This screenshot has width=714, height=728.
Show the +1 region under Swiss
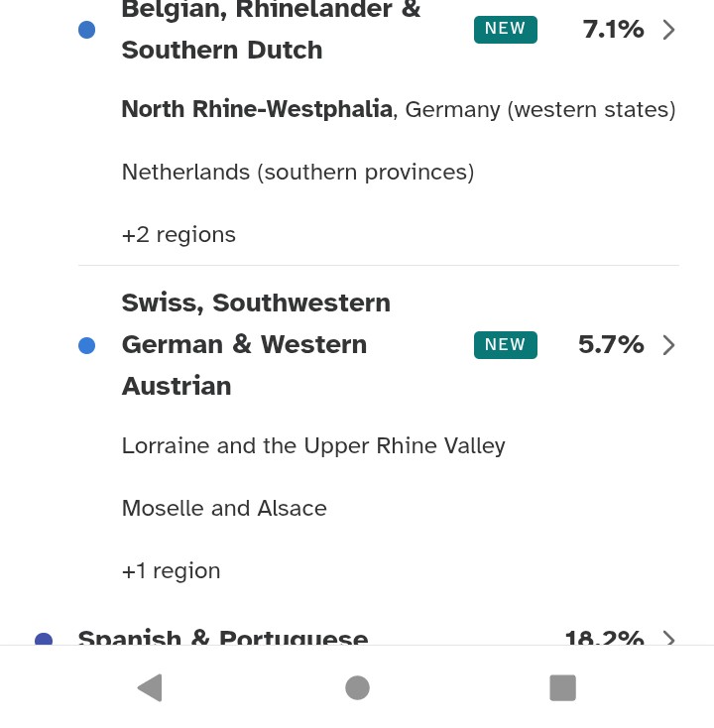pyautogui.click(x=171, y=571)
